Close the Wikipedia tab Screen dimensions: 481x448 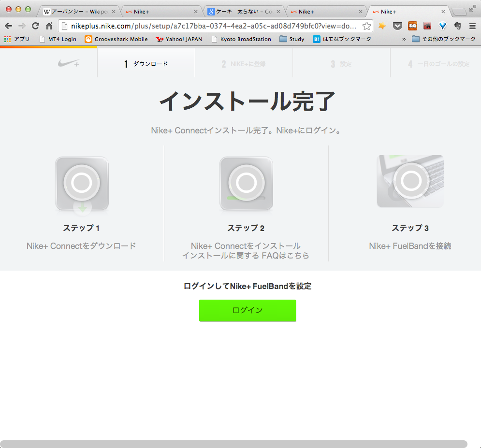[x=114, y=12]
